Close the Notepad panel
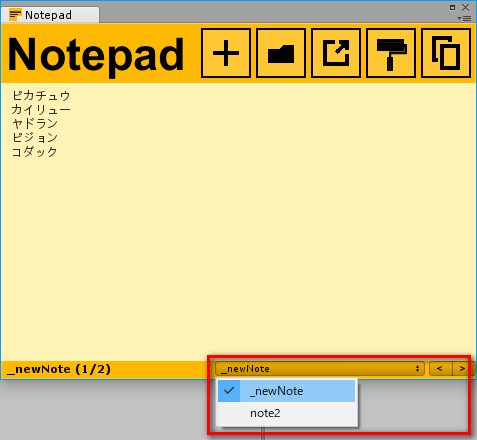Image resolution: width=477 pixels, height=440 pixels. pyautogui.click(x=465, y=7)
